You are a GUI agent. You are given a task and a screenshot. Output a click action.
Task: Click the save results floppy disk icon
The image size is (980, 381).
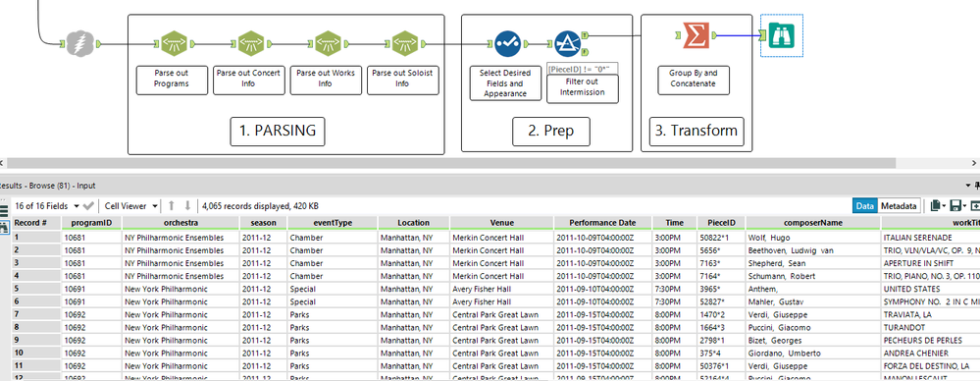coord(955,206)
